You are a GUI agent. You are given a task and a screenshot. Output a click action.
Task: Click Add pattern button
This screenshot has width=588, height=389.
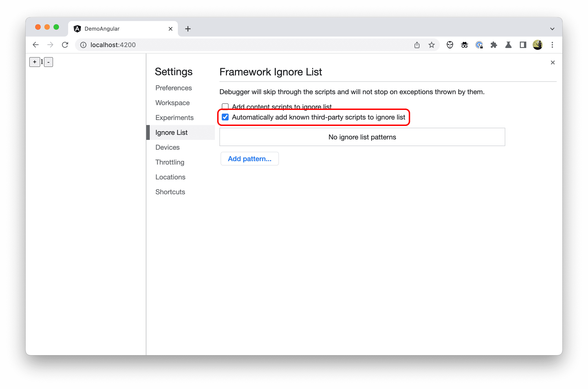pos(249,158)
